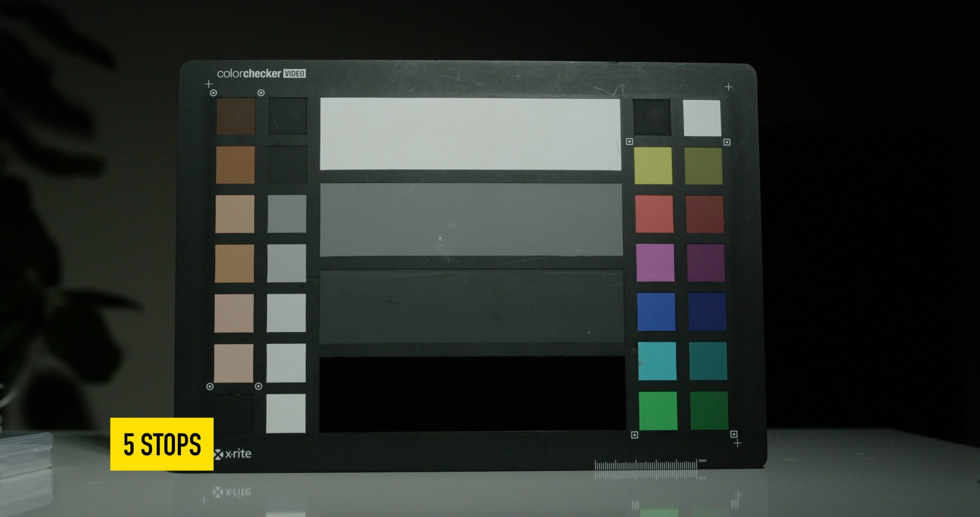980x517 pixels.
Task: Click the darkest brown skin tone patch
Action: (236, 116)
